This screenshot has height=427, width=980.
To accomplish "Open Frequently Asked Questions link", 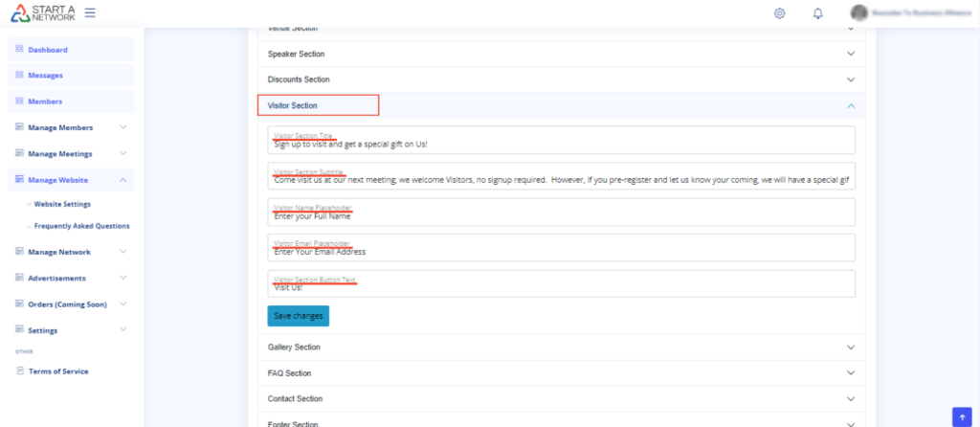I will pos(81,226).
